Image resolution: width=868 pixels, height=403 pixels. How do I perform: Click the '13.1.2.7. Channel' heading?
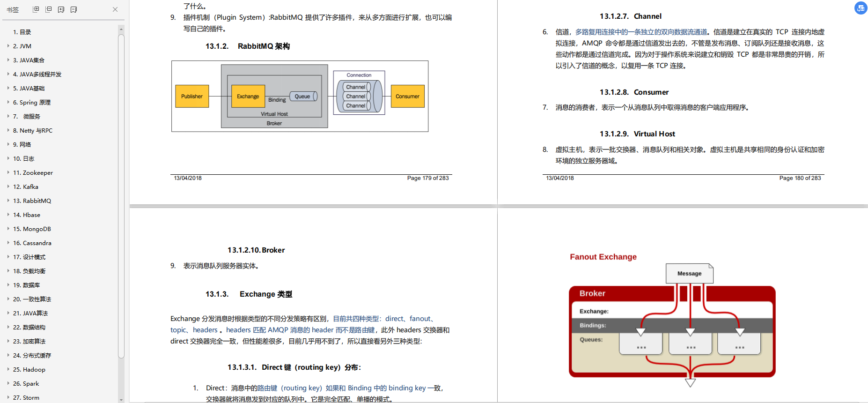(x=631, y=16)
